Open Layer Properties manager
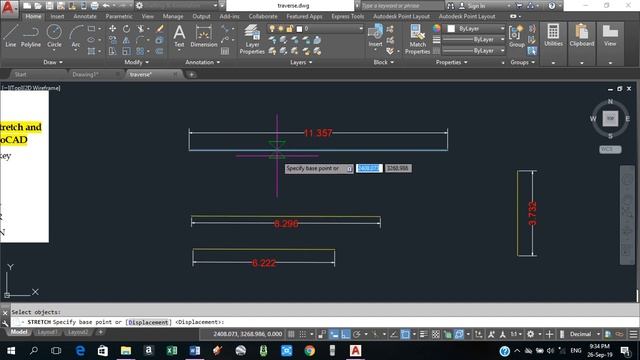Viewport: 640px width, 360px height. [252, 39]
